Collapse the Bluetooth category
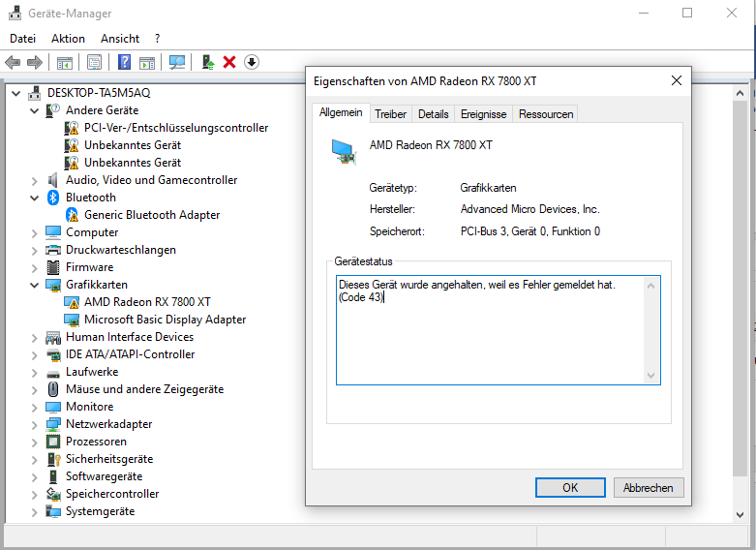 [x=34, y=198]
